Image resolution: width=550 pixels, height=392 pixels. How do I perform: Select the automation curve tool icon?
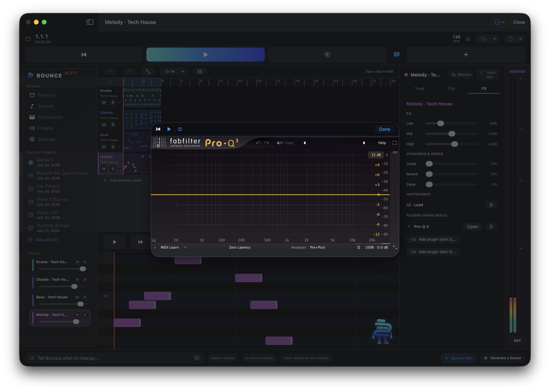pyautogui.click(x=148, y=71)
